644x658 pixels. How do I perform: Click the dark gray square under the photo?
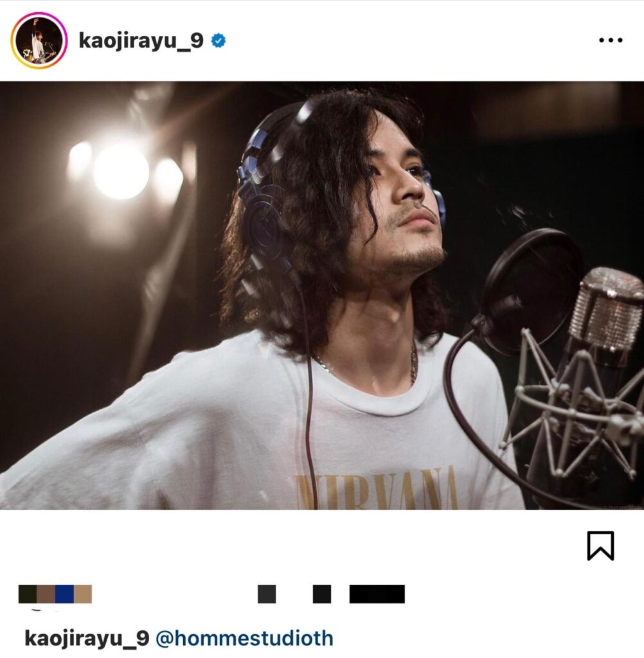(x=267, y=594)
